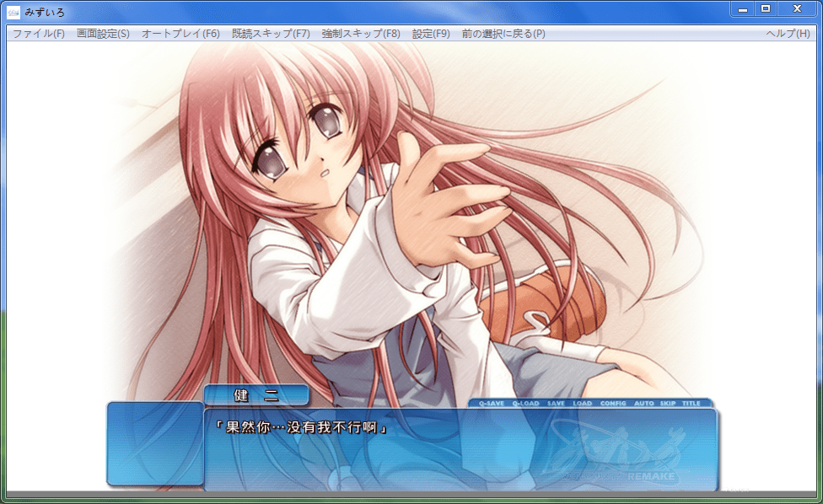
Task: Choose 前の選択に戻る(P) from the menu bar
Action: point(503,34)
